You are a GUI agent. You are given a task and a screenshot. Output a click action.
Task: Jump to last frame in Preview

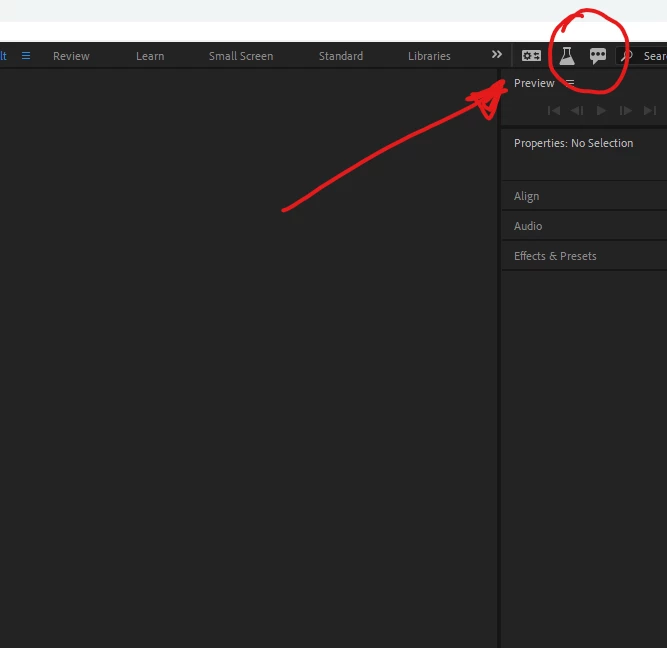click(x=650, y=111)
